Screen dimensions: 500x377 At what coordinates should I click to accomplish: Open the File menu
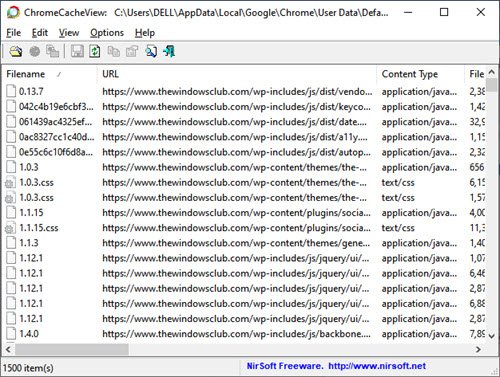14,33
